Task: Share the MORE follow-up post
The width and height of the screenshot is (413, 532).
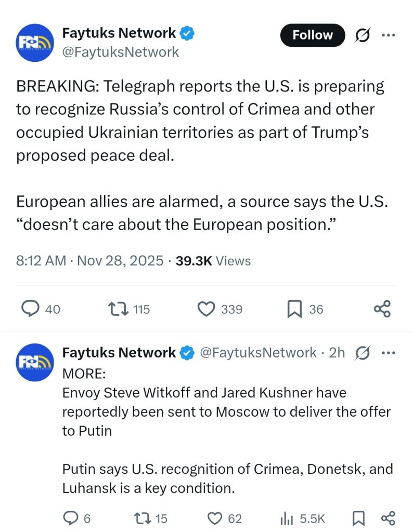Action: click(x=388, y=518)
